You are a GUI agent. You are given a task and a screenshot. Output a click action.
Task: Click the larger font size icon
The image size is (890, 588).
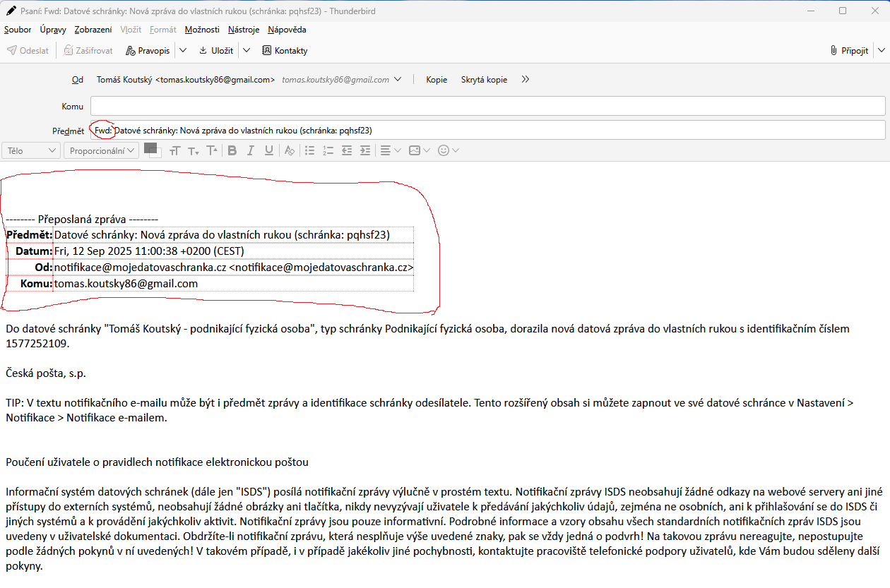[x=211, y=150]
